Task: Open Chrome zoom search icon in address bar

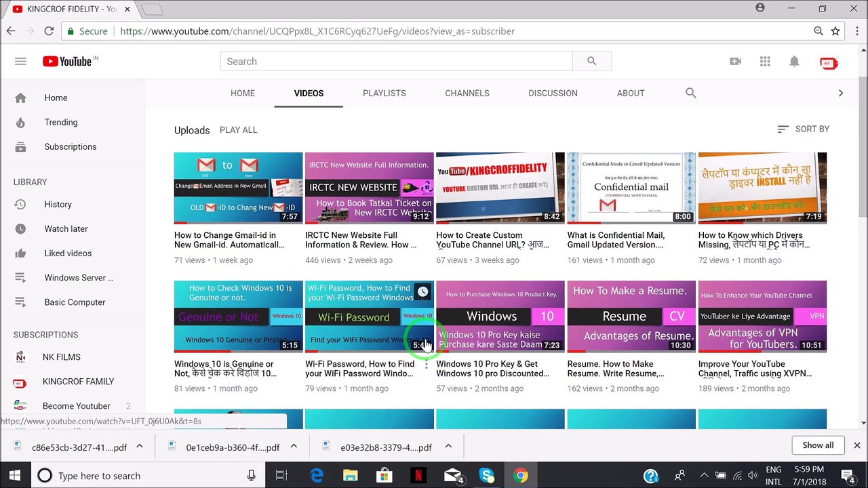Action: tap(818, 30)
